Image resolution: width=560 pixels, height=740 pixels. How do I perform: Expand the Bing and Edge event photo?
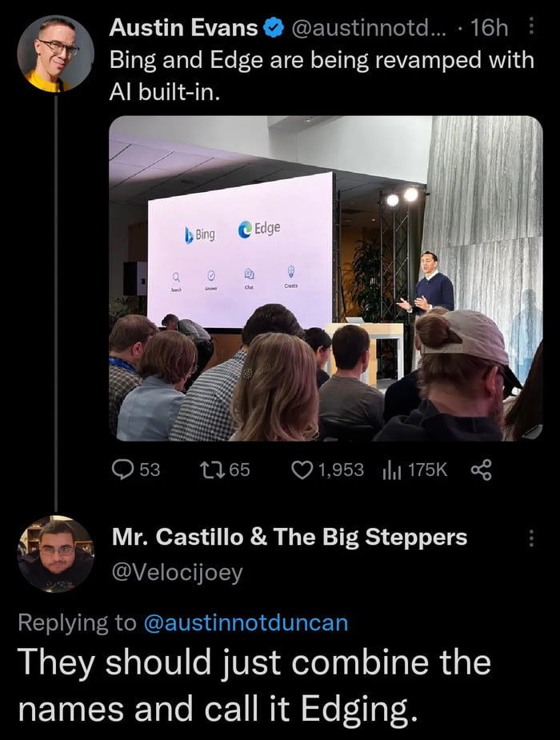(x=326, y=278)
